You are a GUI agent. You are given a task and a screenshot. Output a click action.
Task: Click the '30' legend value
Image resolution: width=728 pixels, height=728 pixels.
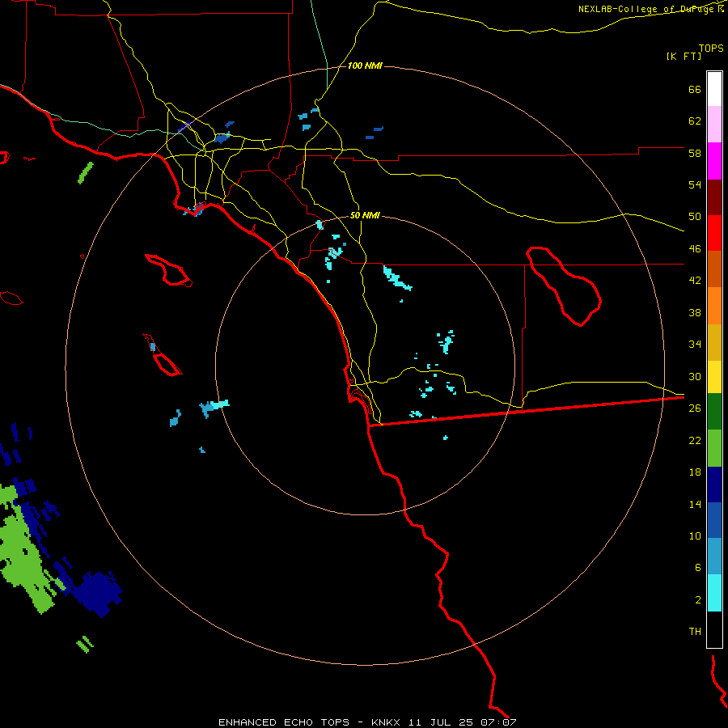695,376
